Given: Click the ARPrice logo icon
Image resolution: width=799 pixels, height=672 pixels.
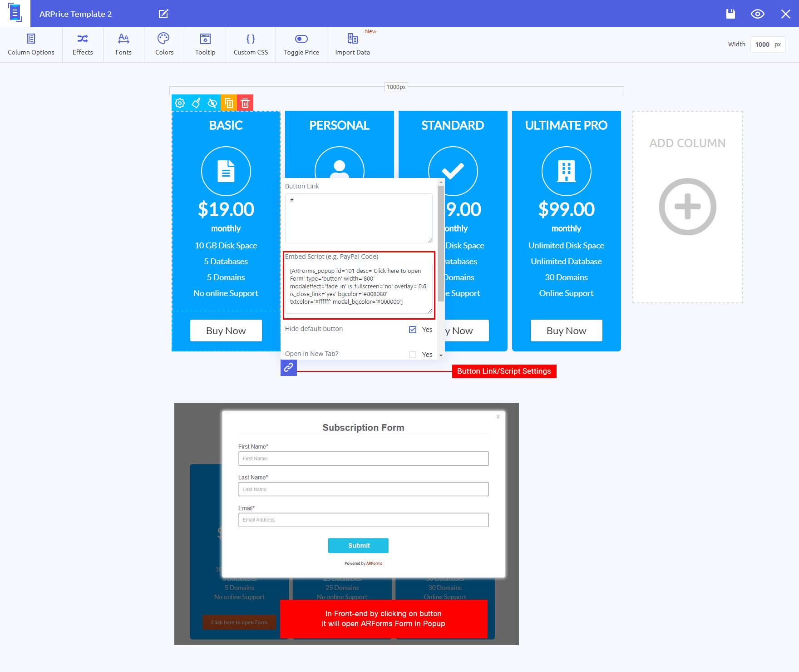Looking at the screenshot, I should pos(15,13).
